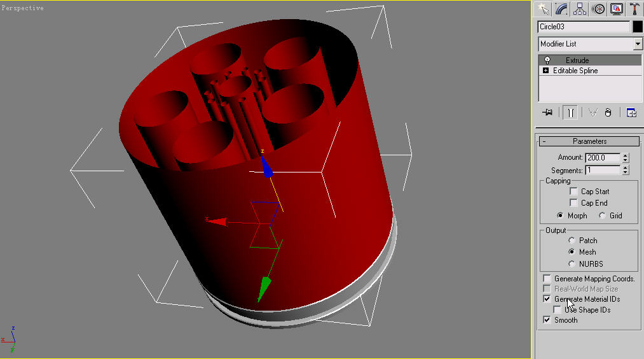Open the Display panel tab
The width and height of the screenshot is (644, 359).
point(616,8)
